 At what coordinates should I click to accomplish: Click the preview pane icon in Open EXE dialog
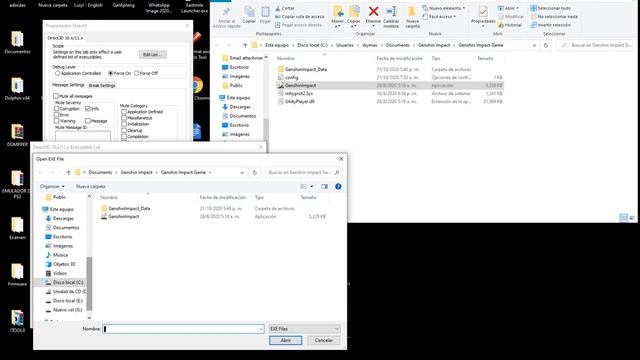(324, 187)
